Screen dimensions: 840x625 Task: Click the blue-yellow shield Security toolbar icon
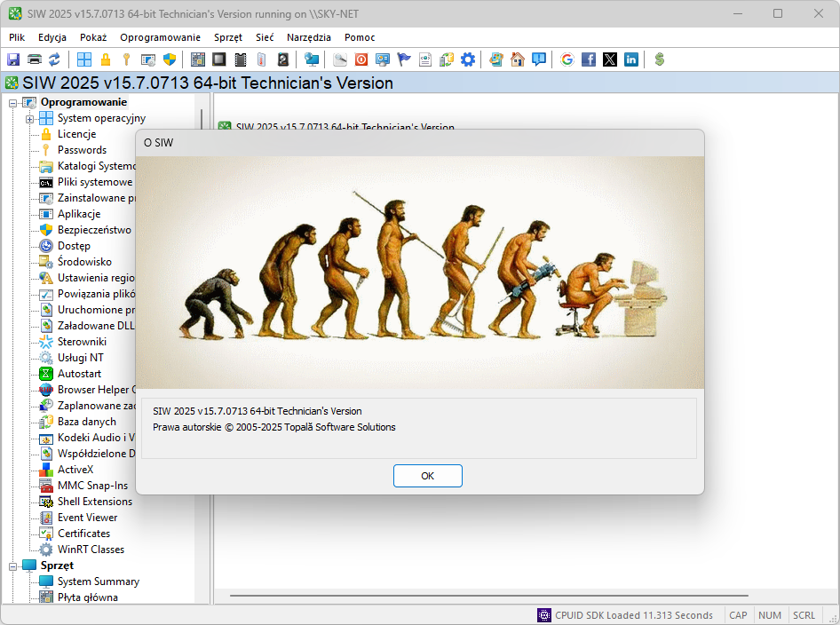(170, 59)
